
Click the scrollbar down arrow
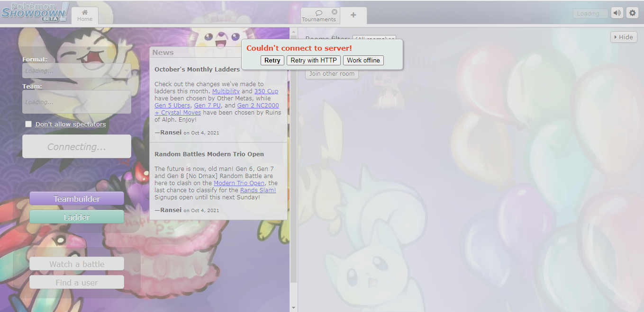pyautogui.click(x=293, y=308)
